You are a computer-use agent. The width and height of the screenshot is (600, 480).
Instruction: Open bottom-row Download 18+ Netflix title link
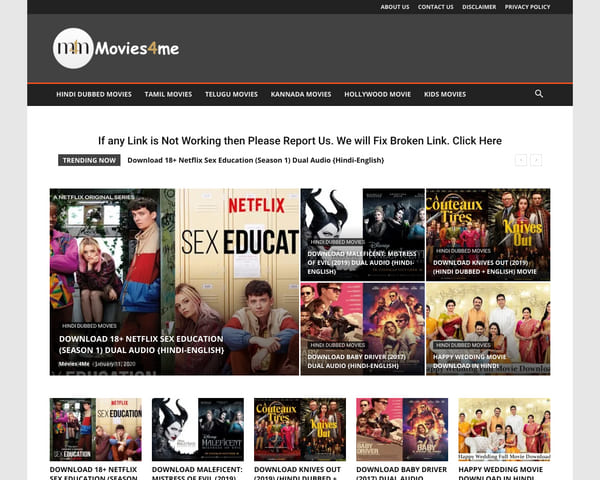coord(94,473)
